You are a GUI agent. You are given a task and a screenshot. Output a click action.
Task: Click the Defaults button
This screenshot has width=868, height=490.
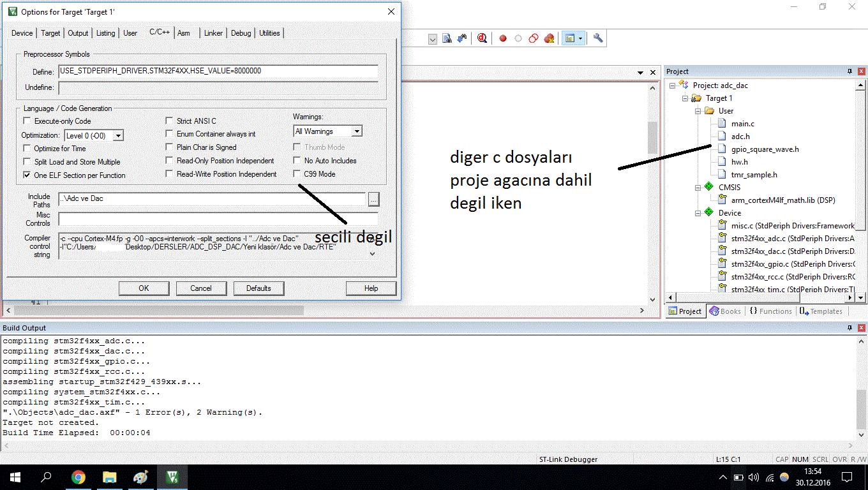point(258,288)
